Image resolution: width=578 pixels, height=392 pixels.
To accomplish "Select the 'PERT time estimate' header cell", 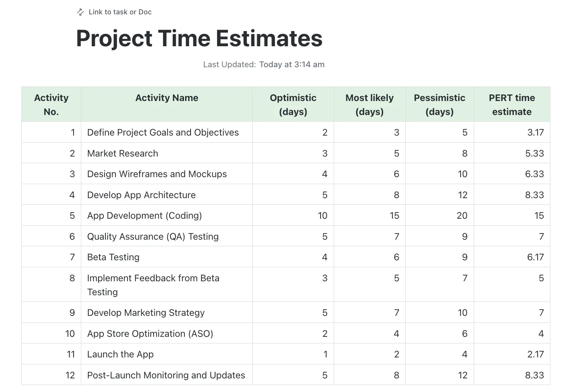I will point(512,105).
